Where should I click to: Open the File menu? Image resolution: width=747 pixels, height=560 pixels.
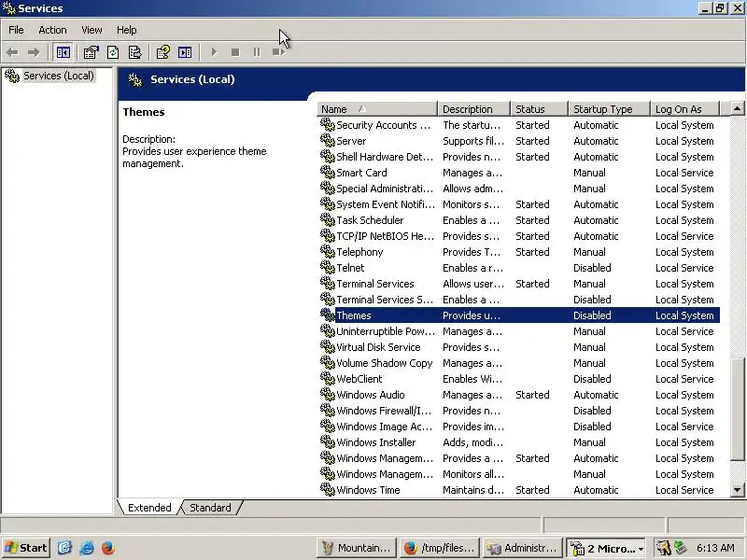(x=16, y=30)
